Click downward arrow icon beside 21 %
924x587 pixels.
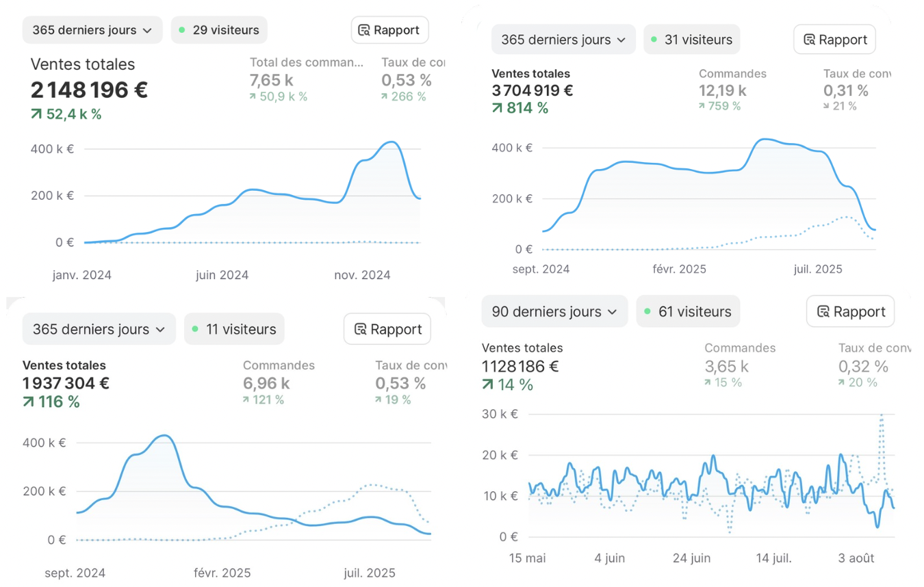click(827, 106)
